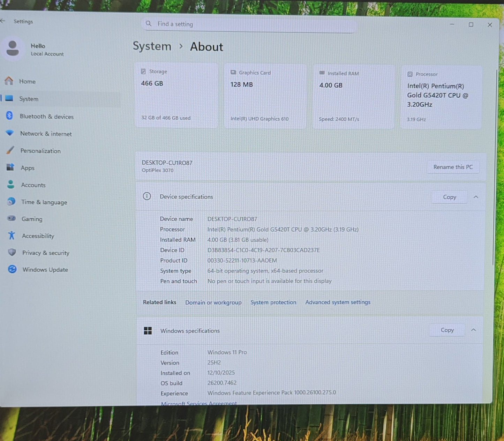
Task: Copy the Device specifications
Action: pyautogui.click(x=449, y=197)
